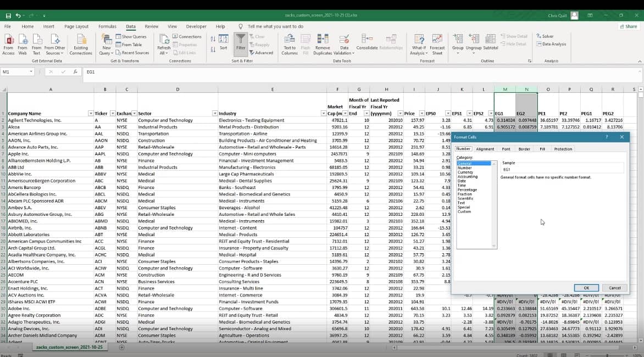Expand the Sector column filter dropdown
The height and width of the screenshot is (357, 644).
[x=214, y=113]
